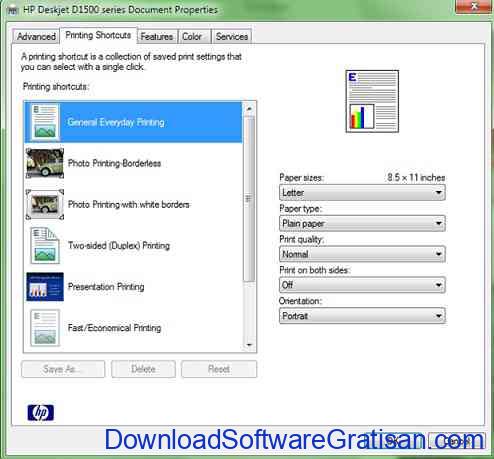Select 'General Everyday Printing' text
Viewport: 494px width, 459px height.
pos(116,122)
